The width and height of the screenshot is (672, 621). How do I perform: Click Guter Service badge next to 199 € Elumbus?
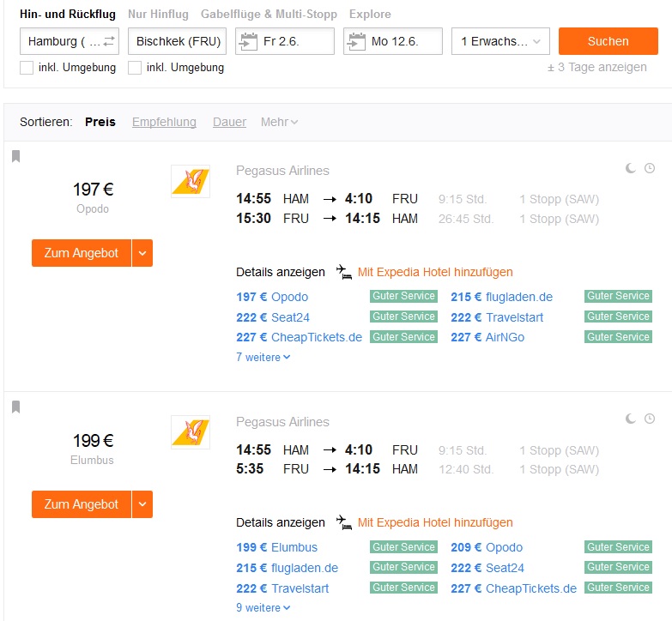point(403,547)
